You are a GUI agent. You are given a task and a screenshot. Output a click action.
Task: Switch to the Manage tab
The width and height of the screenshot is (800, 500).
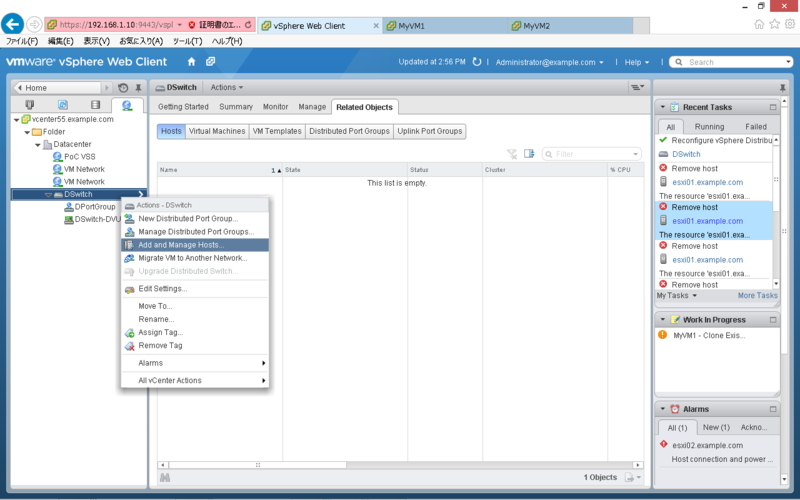312,107
